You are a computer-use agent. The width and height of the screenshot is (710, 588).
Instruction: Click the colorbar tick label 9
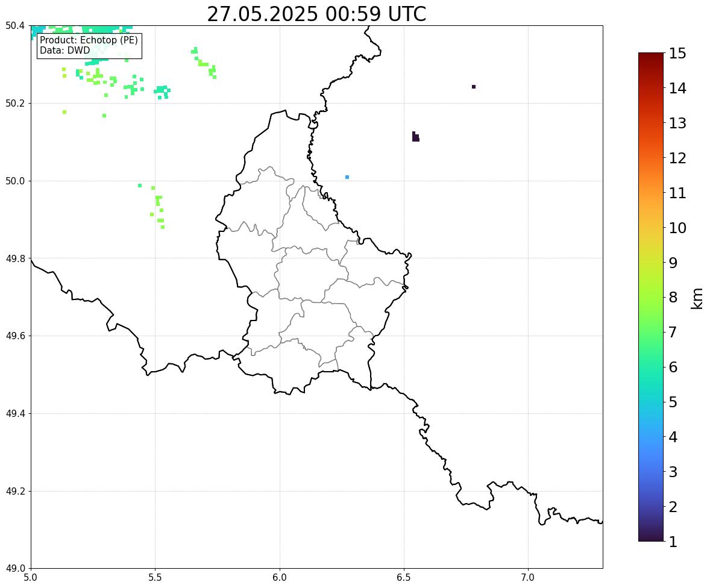click(673, 263)
